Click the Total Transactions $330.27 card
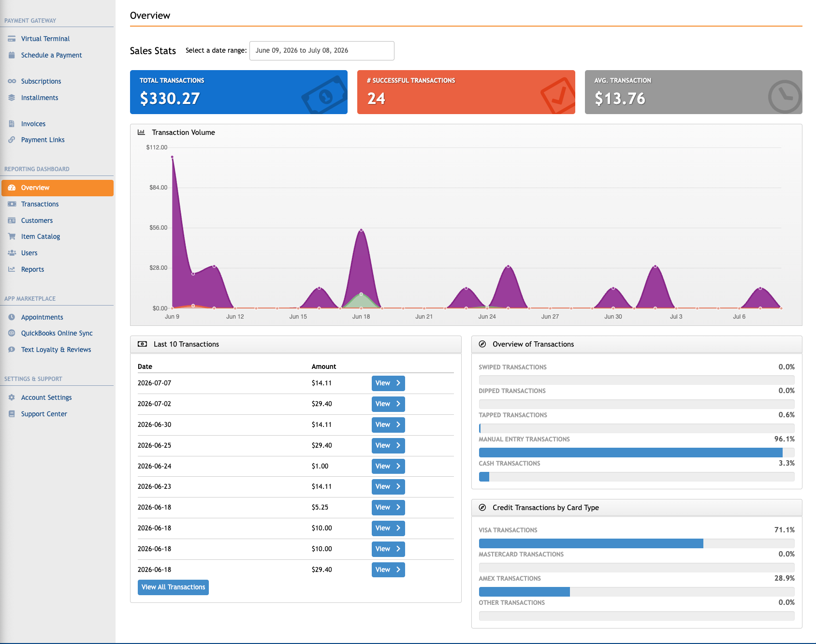Image resolution: width=816 pixels, height=644 pixels. tap(239, 92)
